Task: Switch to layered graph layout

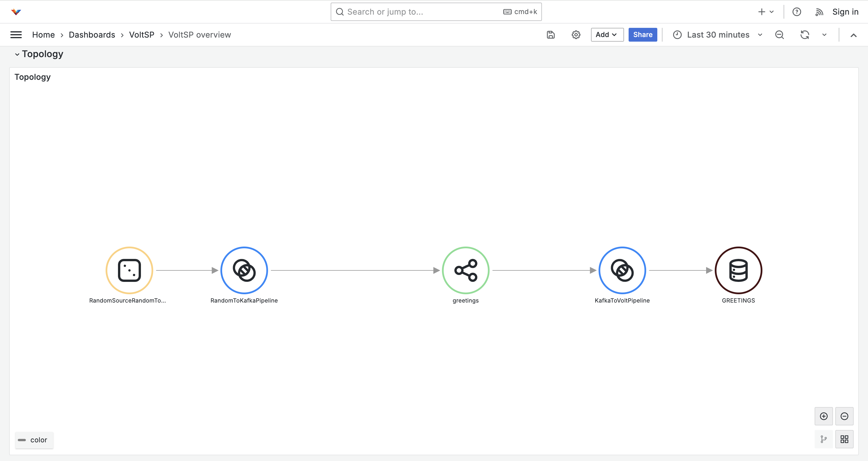Action: click(824, 439)
